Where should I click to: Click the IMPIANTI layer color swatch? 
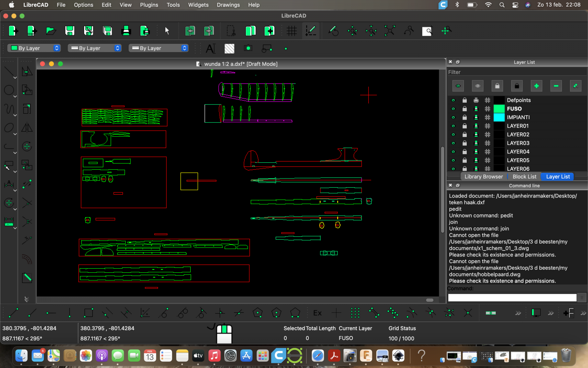coord(499,117)
